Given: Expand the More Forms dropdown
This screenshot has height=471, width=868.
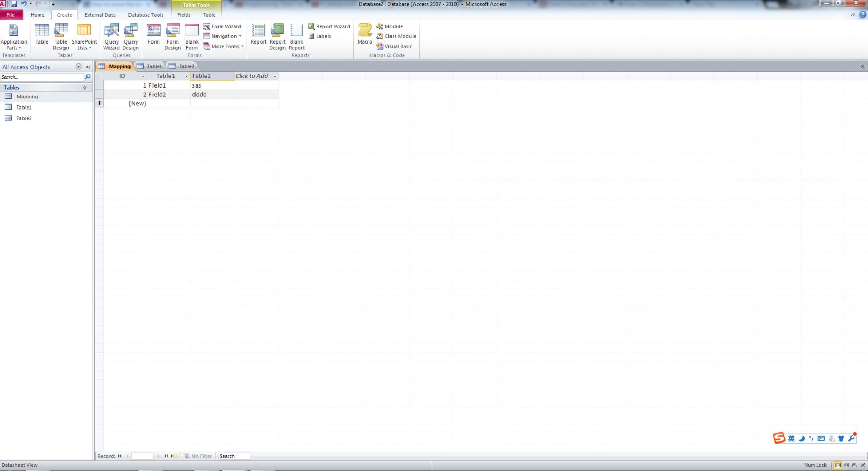Looking at the screenshot, I should tap(223, 46).
